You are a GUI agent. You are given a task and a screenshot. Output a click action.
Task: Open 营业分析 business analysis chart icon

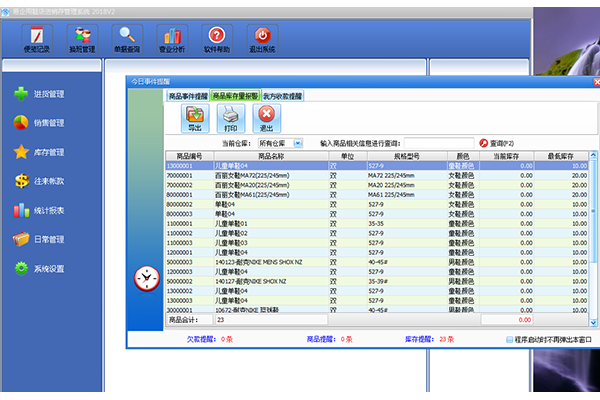[x=174, y=39]
